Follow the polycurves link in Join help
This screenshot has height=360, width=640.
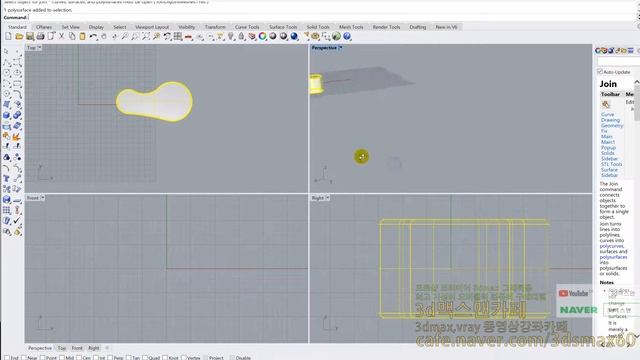(611, 246)
